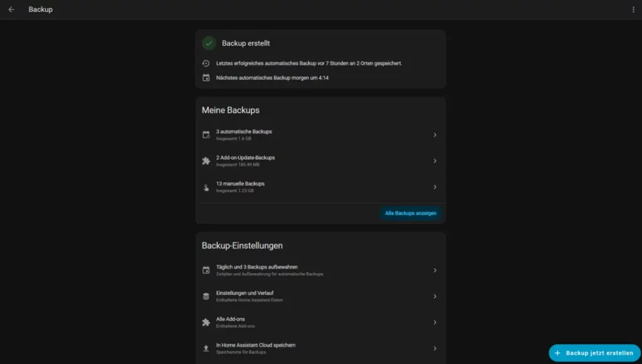Click the next automatic backup schedule line
642x364 pixels.
click(x=272, y=78)
